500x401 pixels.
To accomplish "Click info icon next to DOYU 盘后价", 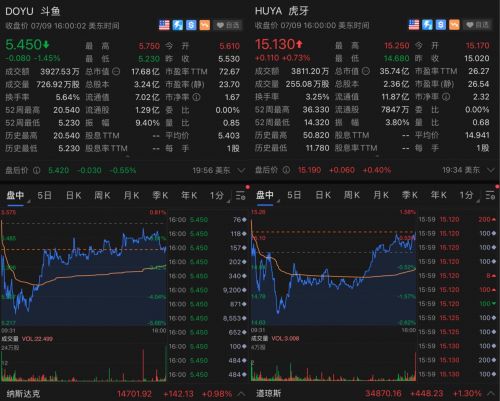I will click(x=37, y=170).
